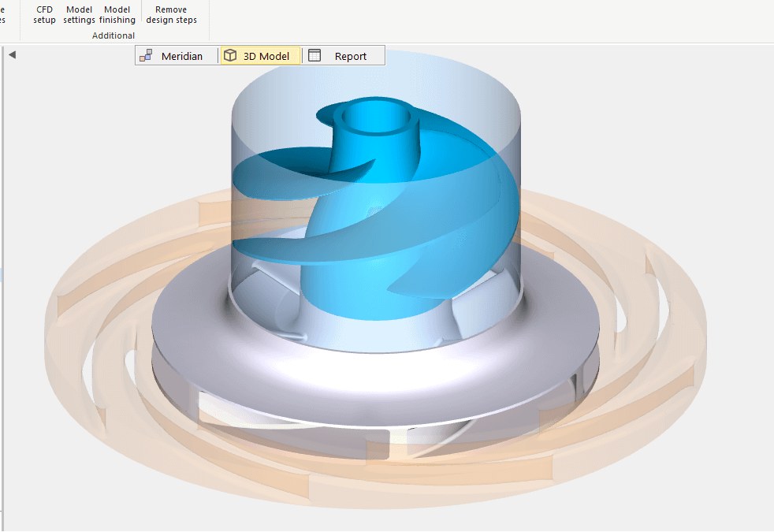Collapse the side panel with the arrow
774x532 pixels.
click(13, 55)
